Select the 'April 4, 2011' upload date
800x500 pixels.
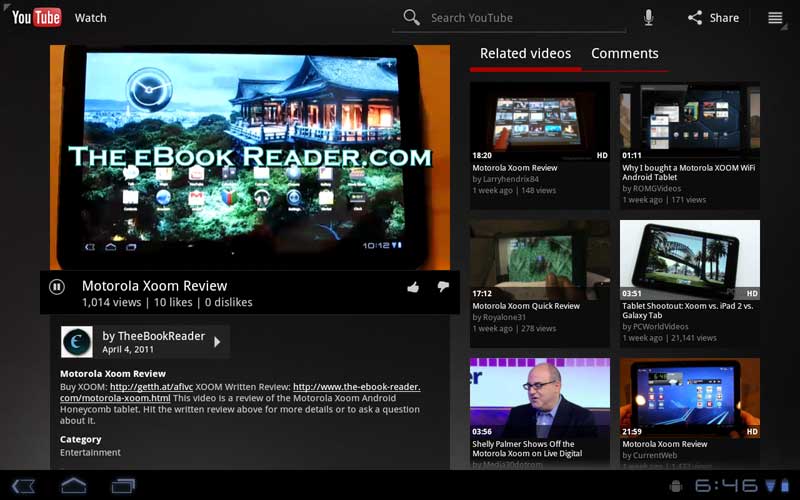128,349
